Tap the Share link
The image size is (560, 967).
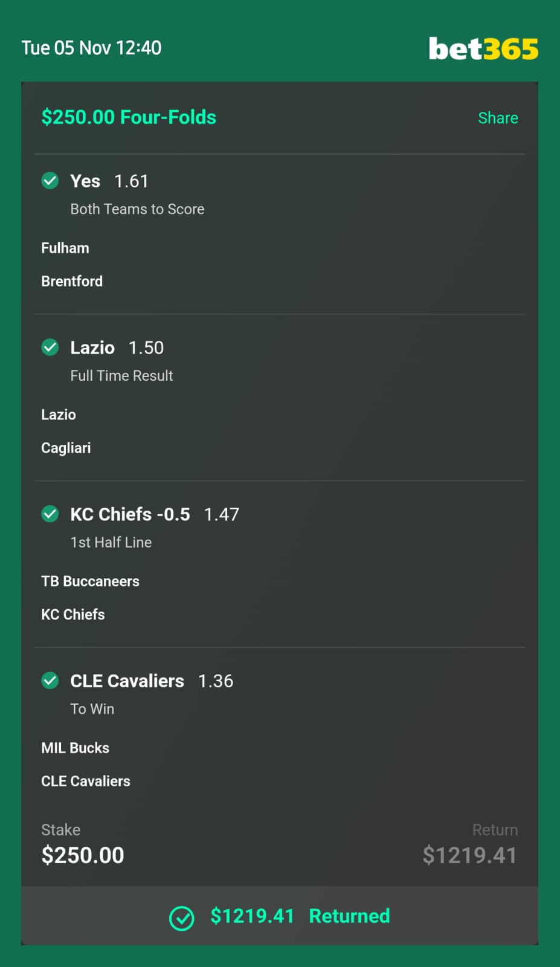click(498, 118)
